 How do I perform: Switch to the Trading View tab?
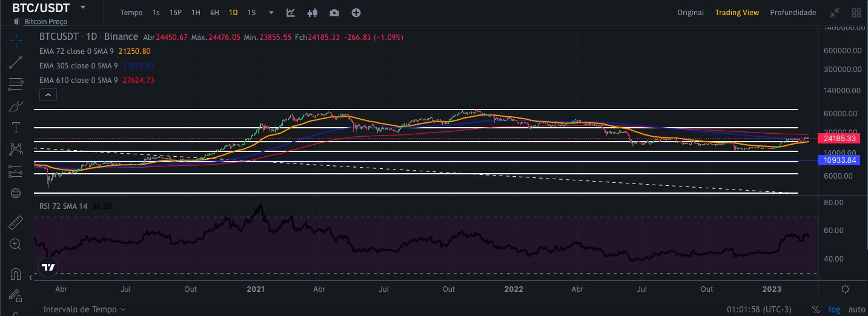click(737, 13)
